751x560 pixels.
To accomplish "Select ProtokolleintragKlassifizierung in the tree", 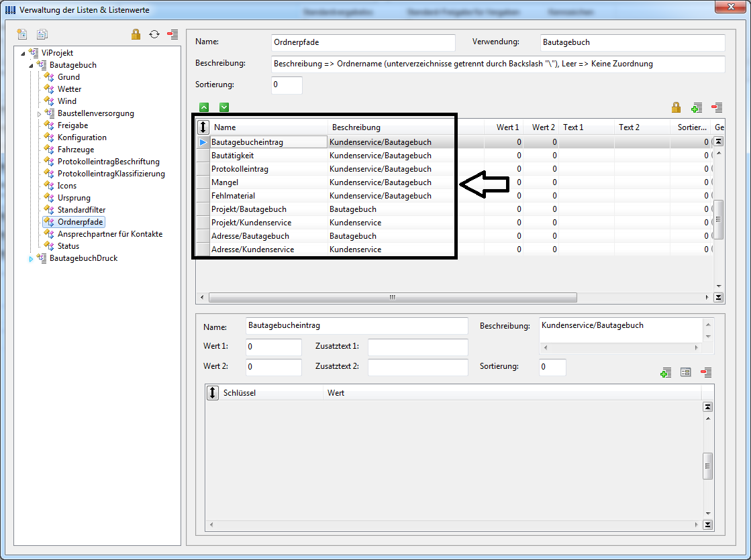I will pyautogui.click(x=111, y=173).
